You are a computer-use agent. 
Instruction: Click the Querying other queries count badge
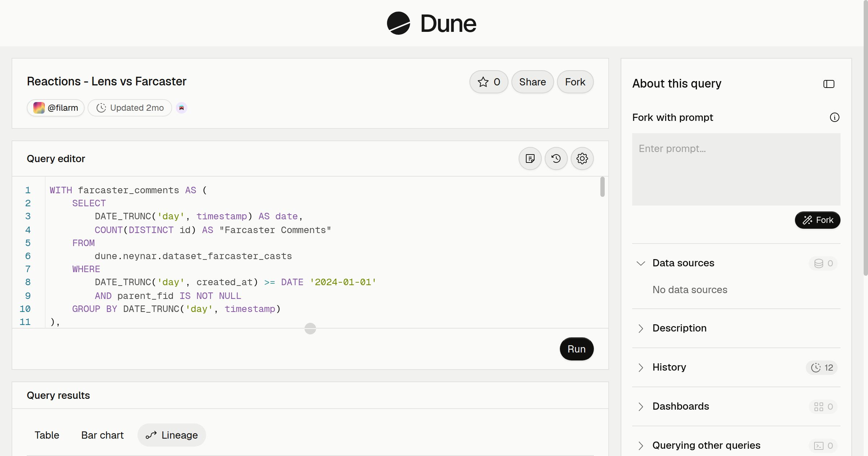point(824,446)
